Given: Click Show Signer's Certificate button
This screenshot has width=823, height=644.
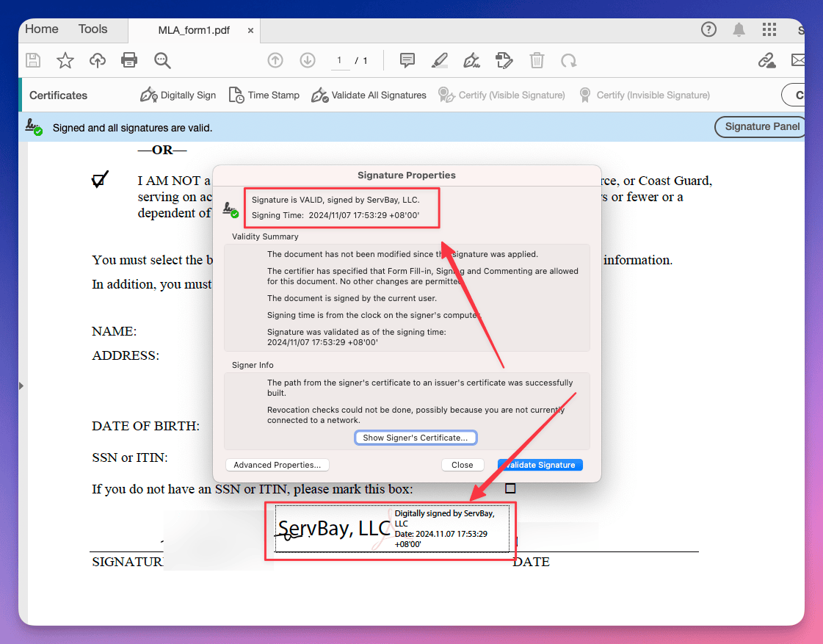Looking at the screenshot, I should coord(416,438).
